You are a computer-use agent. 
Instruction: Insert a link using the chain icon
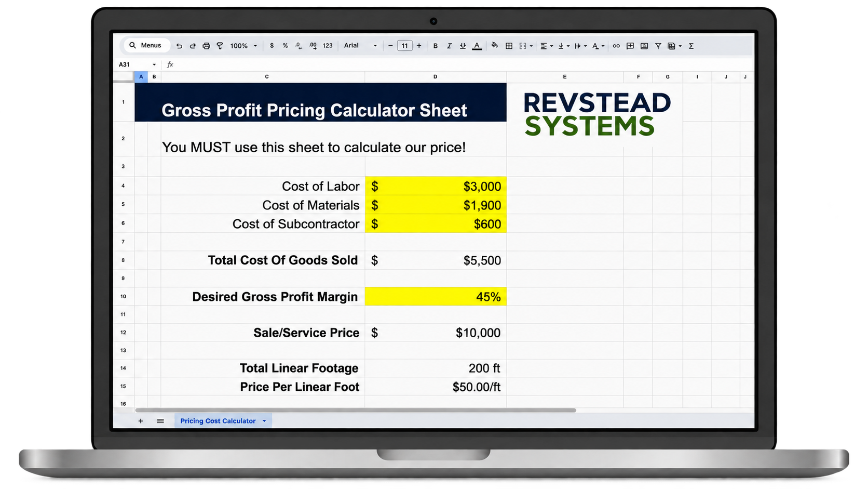point(616,46)
